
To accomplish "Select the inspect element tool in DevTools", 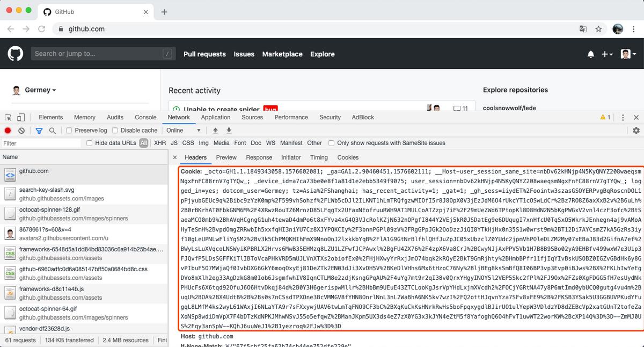I will [8, 117].
